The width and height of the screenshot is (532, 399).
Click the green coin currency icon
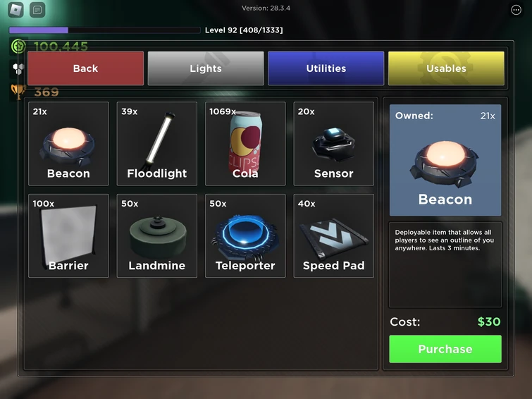pyautogui.click(x=18, y=47)
